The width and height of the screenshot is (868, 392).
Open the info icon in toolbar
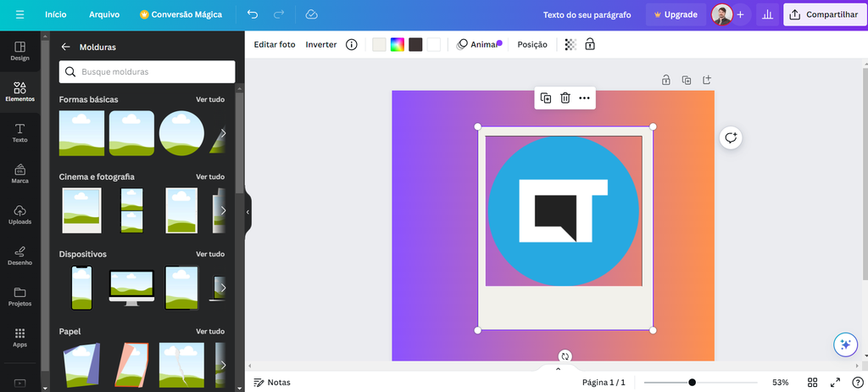[352, 45]
